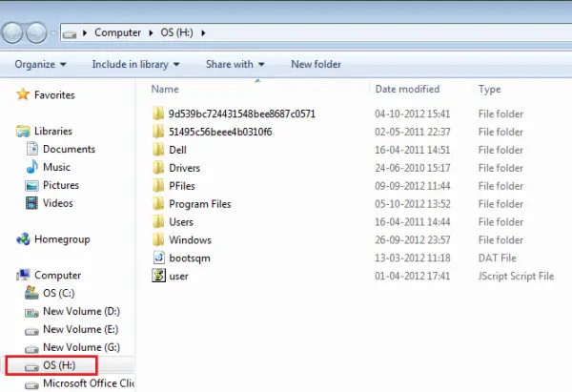The height and width of the screenshot is (392, 572).
Task: Sort by the Name column header
Action: [x=165, y=89]
